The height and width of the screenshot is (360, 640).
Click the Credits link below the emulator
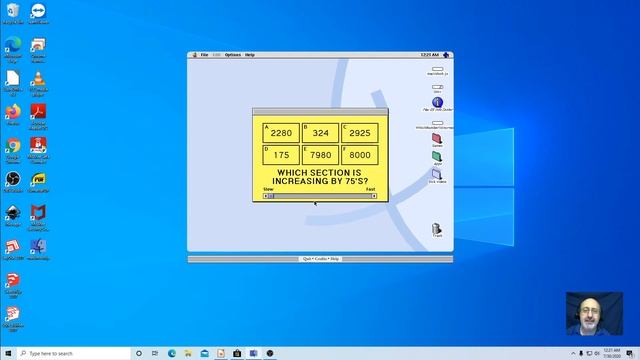[321, 259]
